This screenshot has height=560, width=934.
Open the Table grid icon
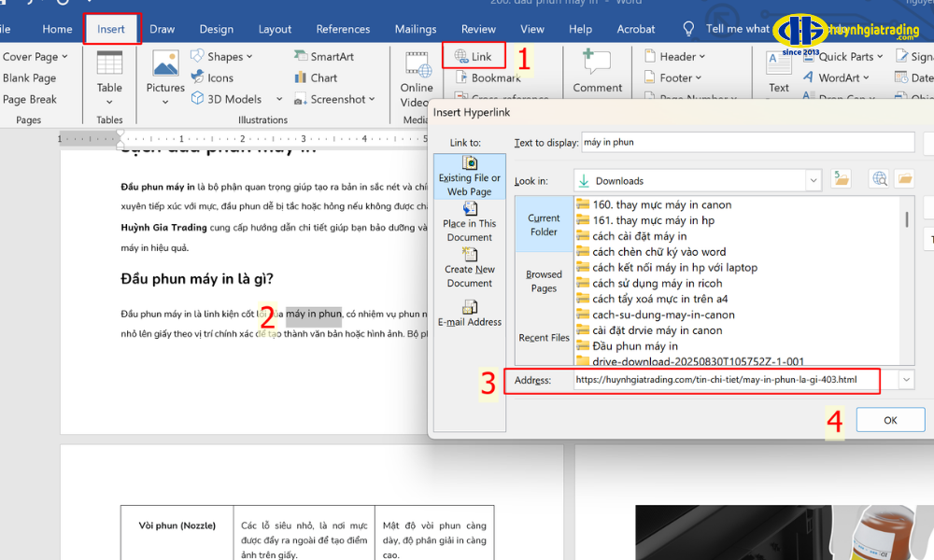[x=109, y=63]
